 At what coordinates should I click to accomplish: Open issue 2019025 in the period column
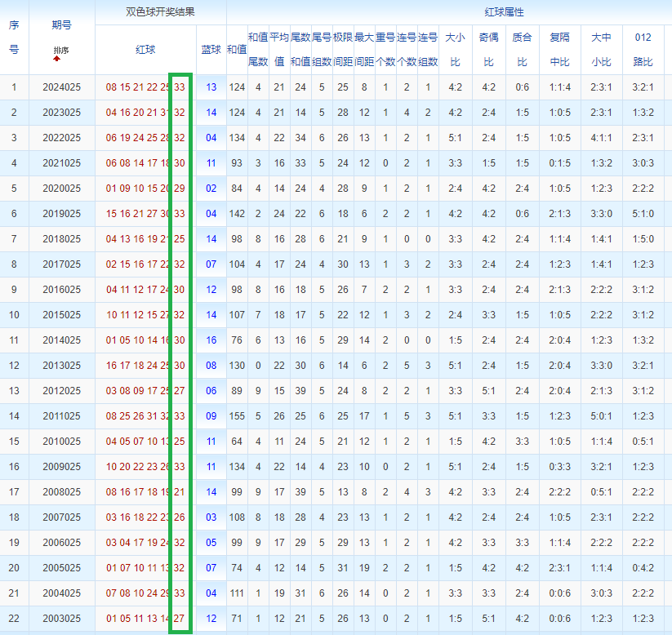[x=61, y=214]
